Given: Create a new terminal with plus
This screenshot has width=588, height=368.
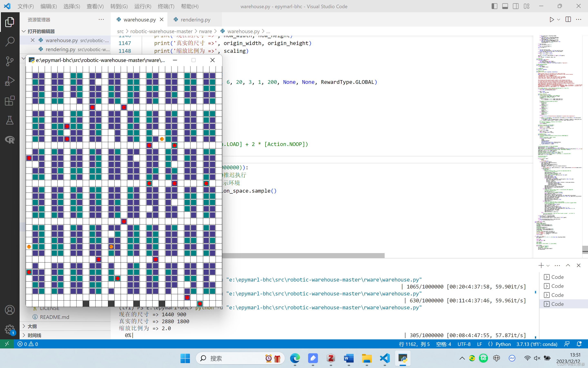Looking at the screenshot, I should click(541, 265).
